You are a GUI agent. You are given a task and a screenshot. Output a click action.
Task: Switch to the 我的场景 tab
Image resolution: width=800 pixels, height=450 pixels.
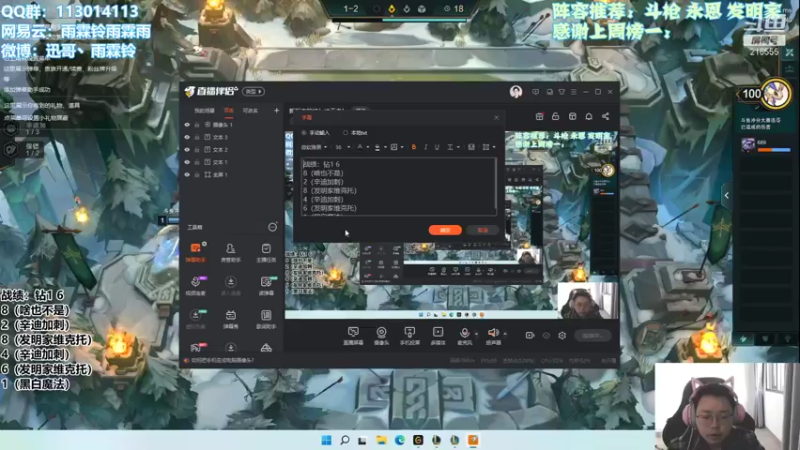coord(204,111)
